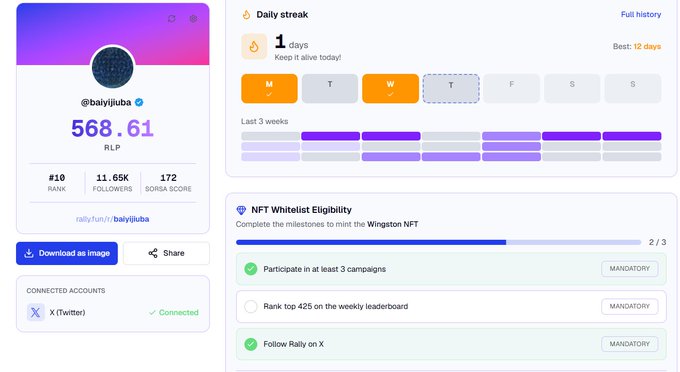The height and width of the screenshot is (372, 680).
Task: Click the #10 RANK stat
Action: click(57, 183)
